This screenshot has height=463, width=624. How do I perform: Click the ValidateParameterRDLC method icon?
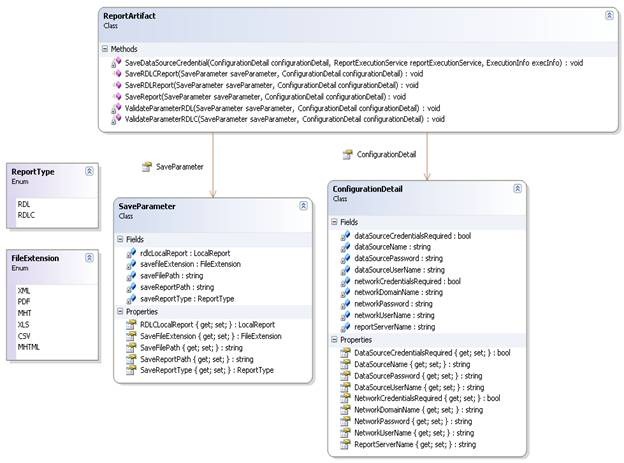(118, 118)
